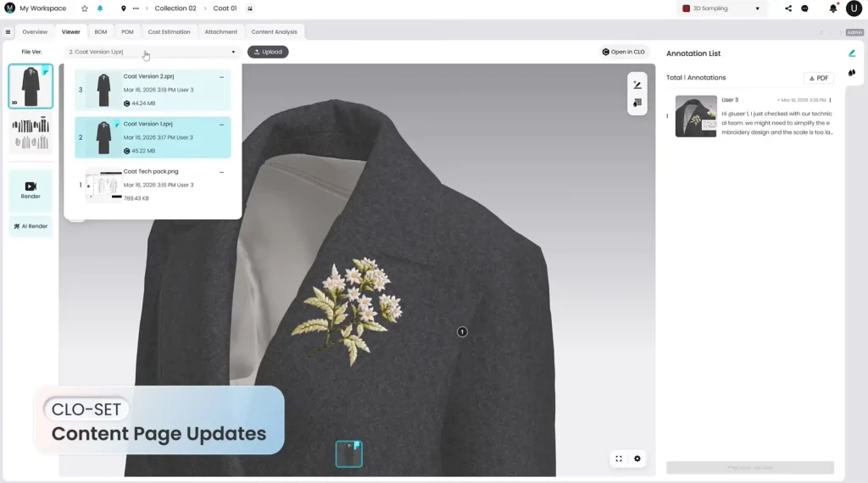Open the share icon in top bar
Image resolution: width=868 pixels, height=483 pixels.
[x=788, y=8]
